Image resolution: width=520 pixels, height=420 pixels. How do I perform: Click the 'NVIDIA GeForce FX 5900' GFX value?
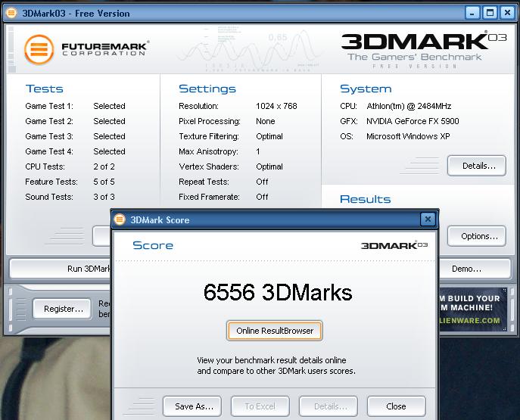click(x=413, y=121)
